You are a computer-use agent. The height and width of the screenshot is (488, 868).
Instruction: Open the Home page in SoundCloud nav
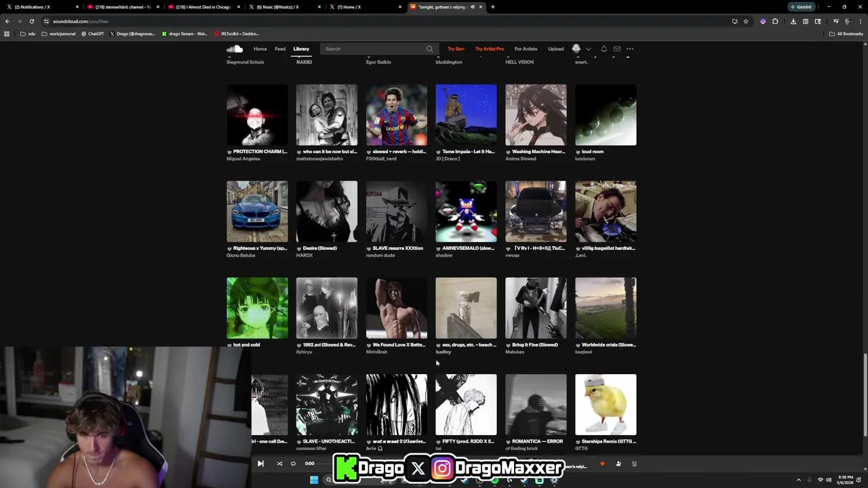(x=260, y=49)
